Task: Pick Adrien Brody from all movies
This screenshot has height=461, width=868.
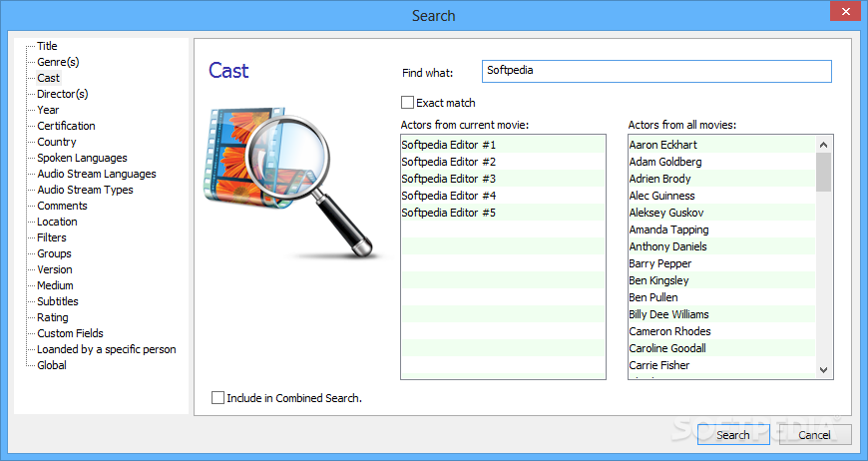Action: [722, 179]
